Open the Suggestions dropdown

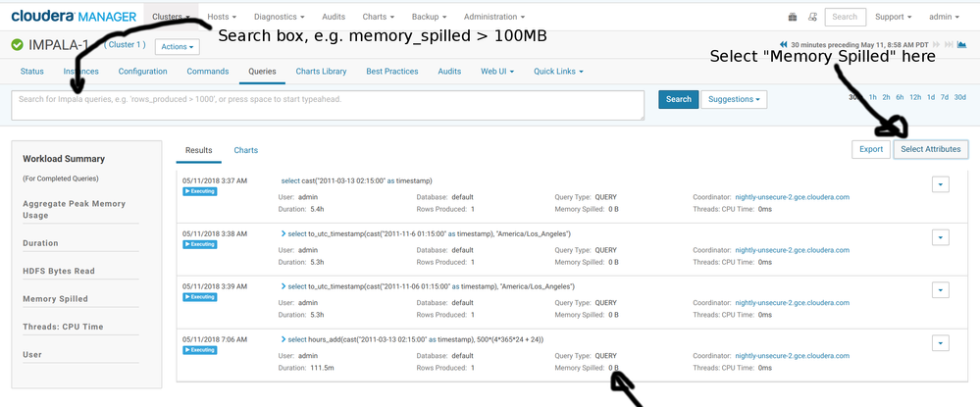point(734,99)
